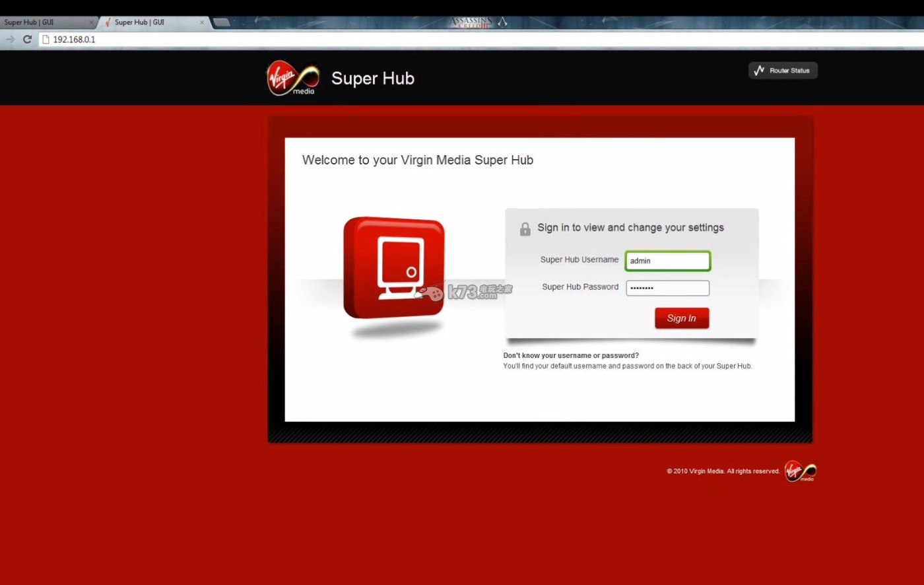Click the Virgin Media logo in footer

pos(800,471)
